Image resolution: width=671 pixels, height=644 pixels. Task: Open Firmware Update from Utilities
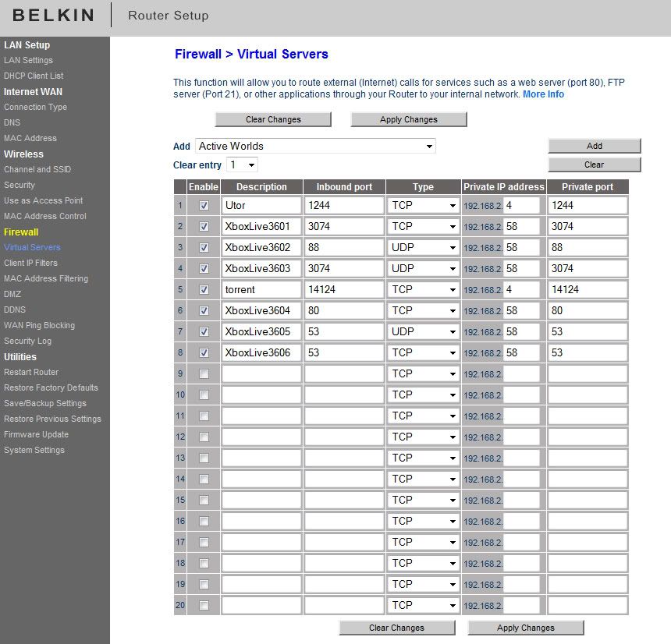pyautogui.click(x=36, y=434)
